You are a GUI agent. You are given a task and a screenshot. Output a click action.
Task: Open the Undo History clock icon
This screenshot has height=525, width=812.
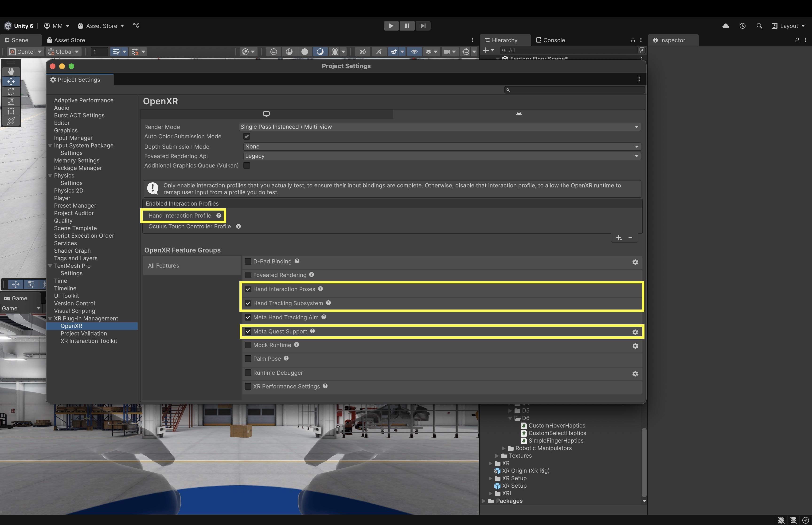(x=742, y=26)
